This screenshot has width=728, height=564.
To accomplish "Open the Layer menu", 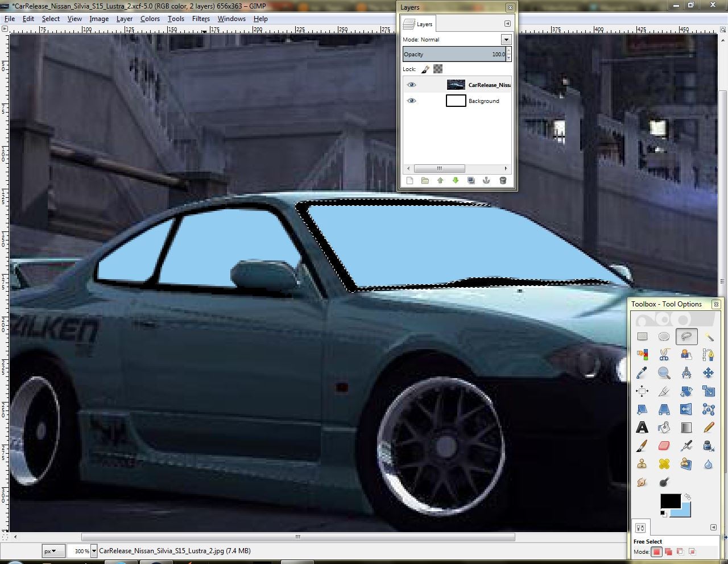I will (125, 19).
